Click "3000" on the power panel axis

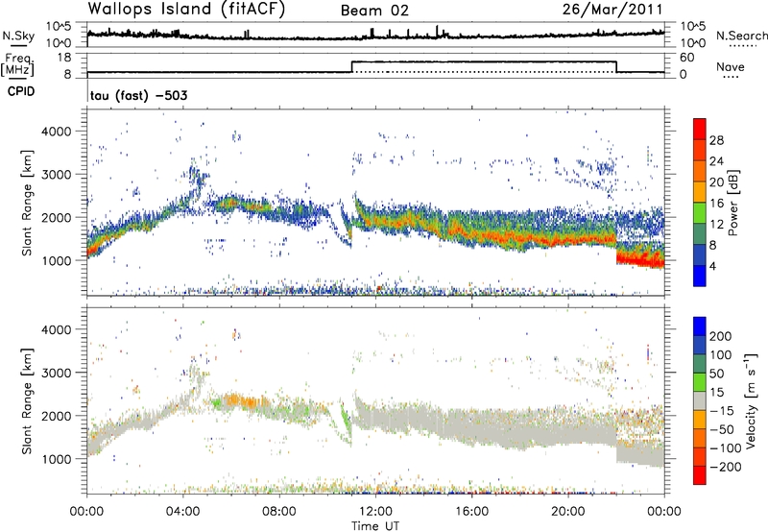tap(56, 175)
